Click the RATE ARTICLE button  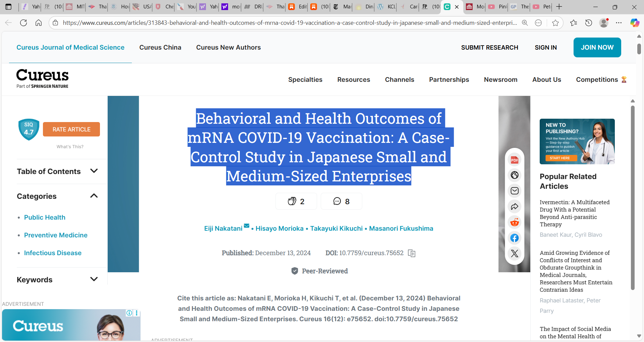(x=71, y=129)
